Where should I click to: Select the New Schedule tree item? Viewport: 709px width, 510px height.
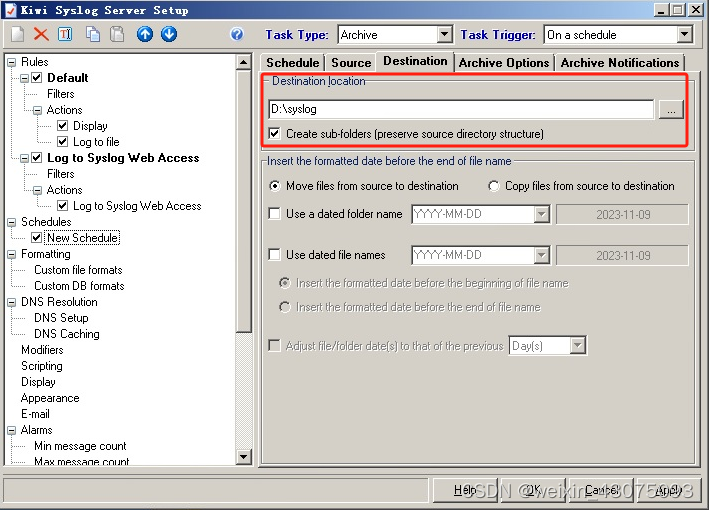(83, 238)
